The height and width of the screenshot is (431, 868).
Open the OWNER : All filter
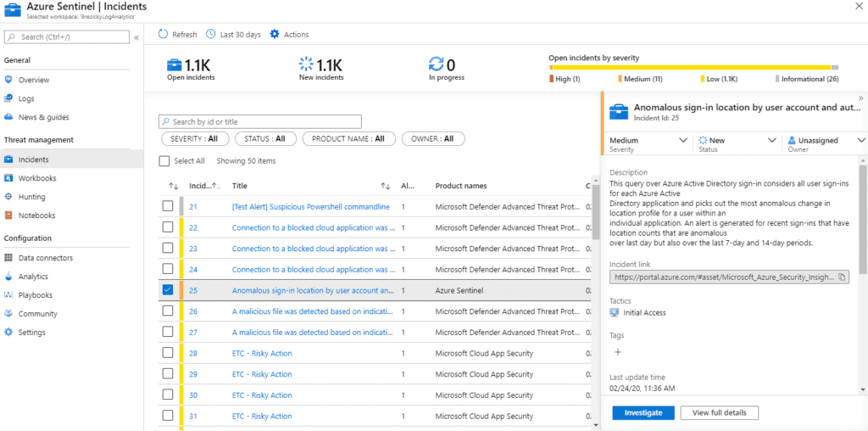[433, 139]
